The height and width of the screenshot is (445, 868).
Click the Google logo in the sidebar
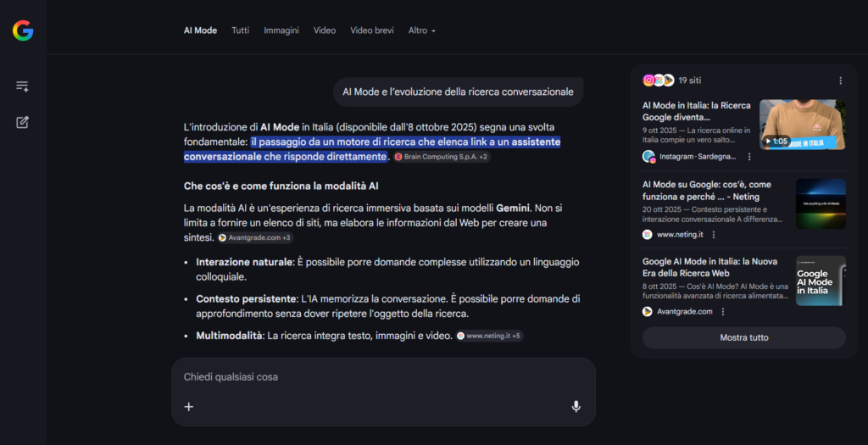click(23, 31)
